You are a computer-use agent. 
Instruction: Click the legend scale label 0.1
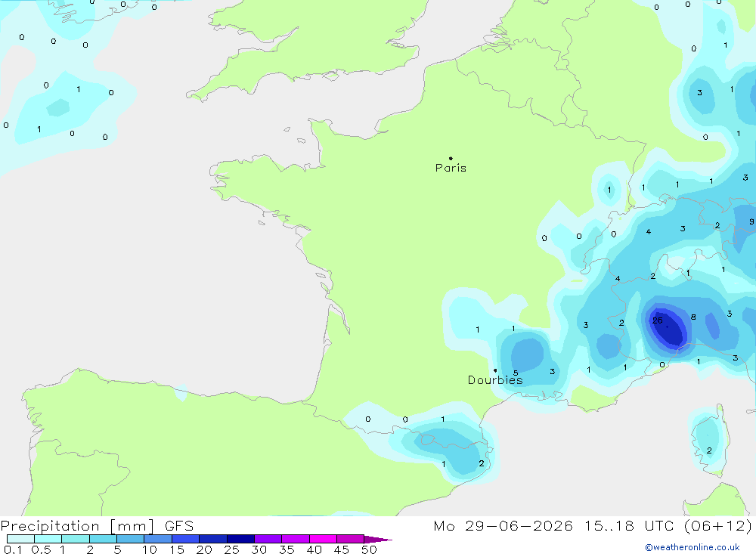pos(13,549)
